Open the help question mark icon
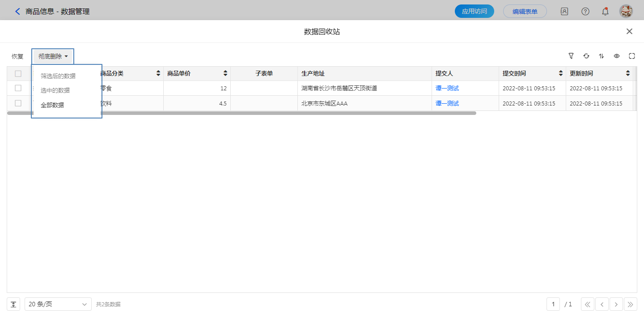The width and height of the screenshot is (644, 313). pos(585,12)
